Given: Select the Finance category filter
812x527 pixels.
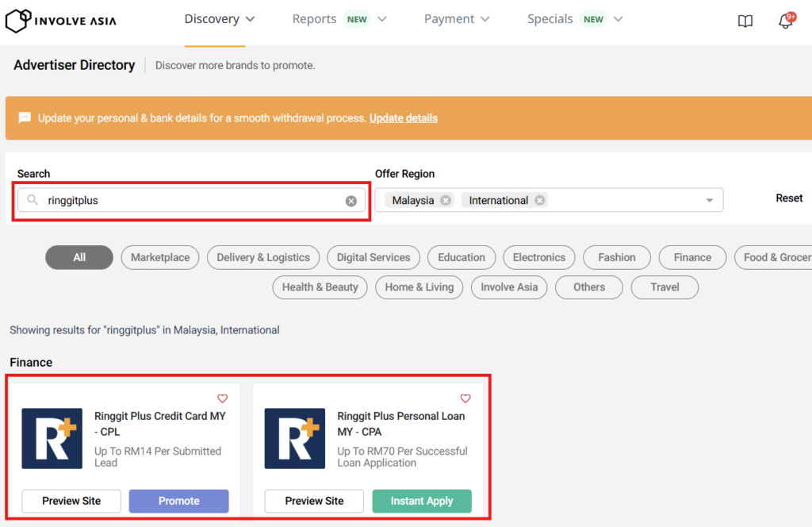Looking at the screenshot, I should (692, 257).
